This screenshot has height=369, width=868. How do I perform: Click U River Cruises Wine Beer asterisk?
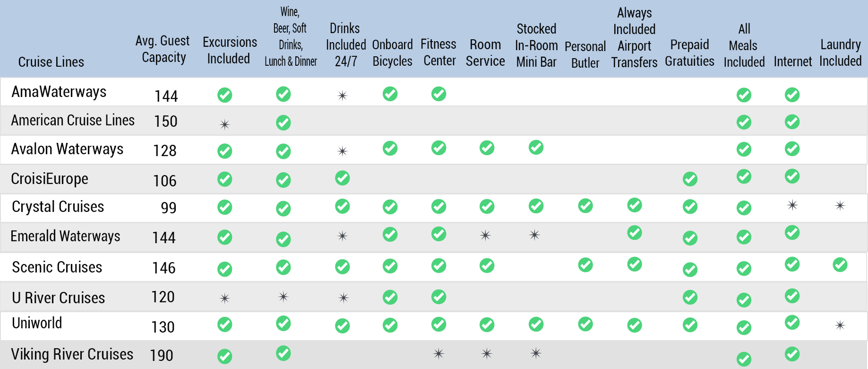(284, 297)
